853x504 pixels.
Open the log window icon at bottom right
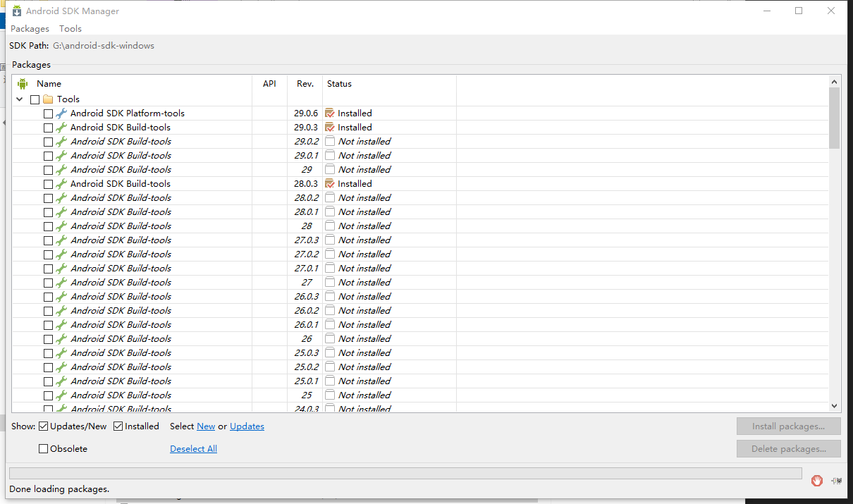click(x=837, y=481)
